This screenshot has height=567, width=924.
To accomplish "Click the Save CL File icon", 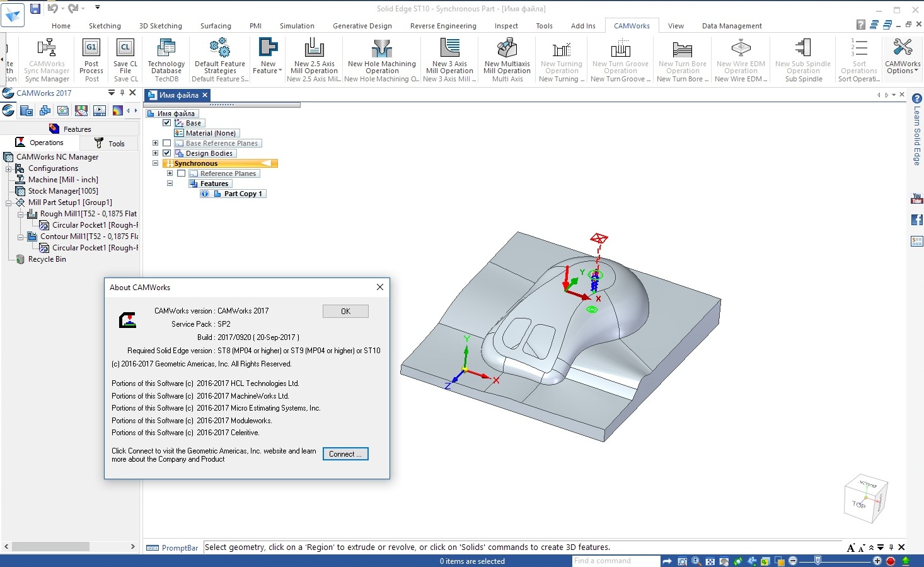I will pyautogui.click(x=125, y=49).
